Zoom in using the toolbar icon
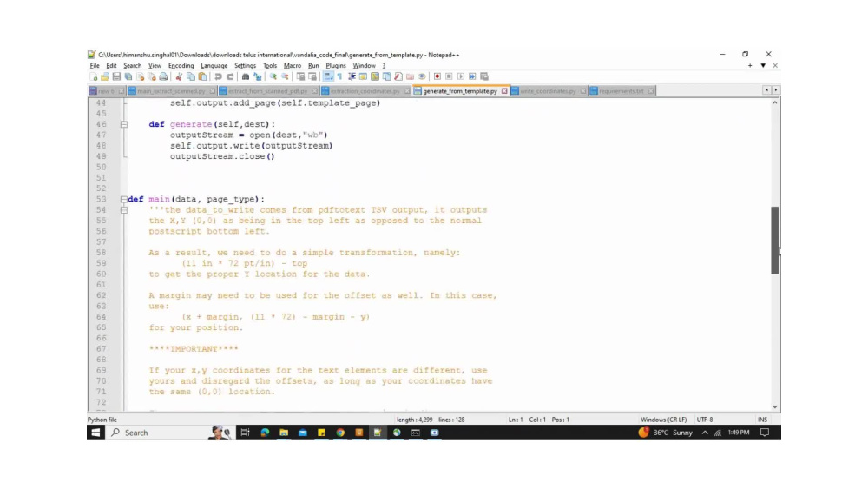This screenshot has width=868, height=489. coord(273,76)
